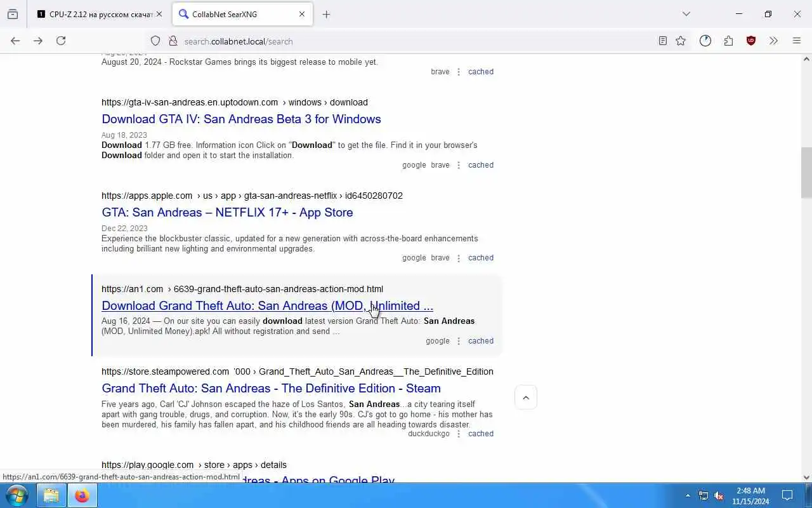Viewport: 812px width, 508px height.
Task: Open the three-dot menu of the uptodown result
Action: (x=459, y=165)
